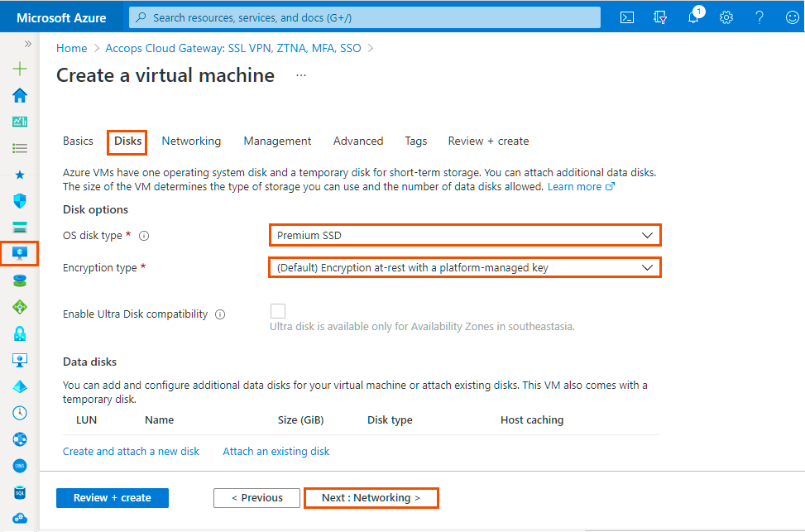This screenshot has width=805, height=532.
Task: Open the Dashboard chart icon in sidebar
Action: [x=20, y=122]
